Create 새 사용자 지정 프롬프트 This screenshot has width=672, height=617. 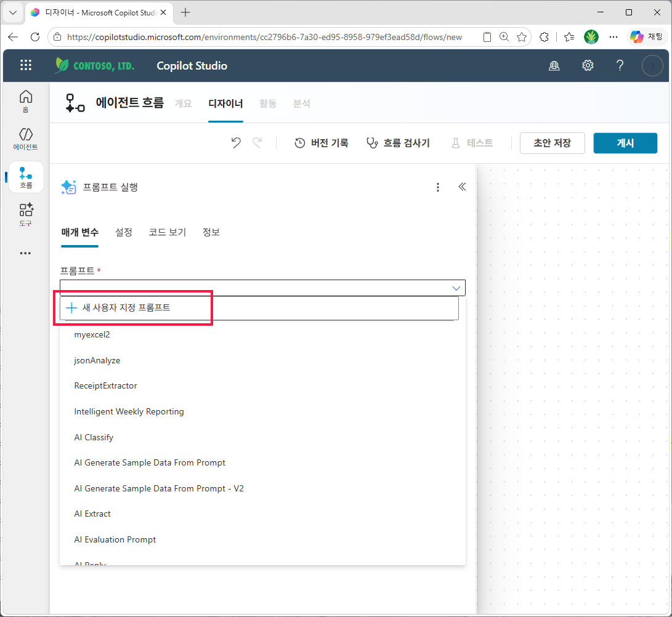[x=259, y=308]
